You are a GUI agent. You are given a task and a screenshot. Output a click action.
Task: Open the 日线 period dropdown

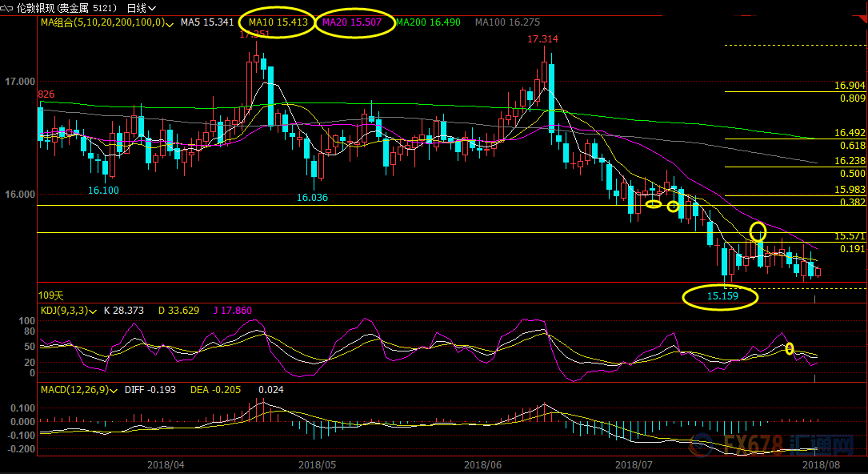click(x=141, y=8)
